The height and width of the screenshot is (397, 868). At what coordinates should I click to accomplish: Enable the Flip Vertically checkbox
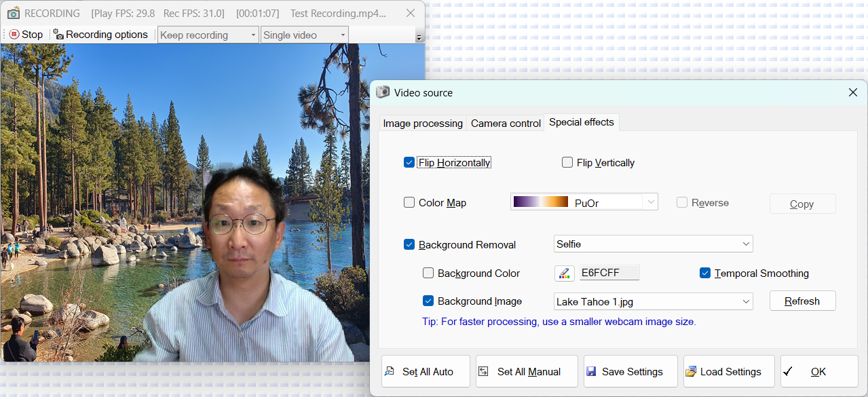coord(567,163)
